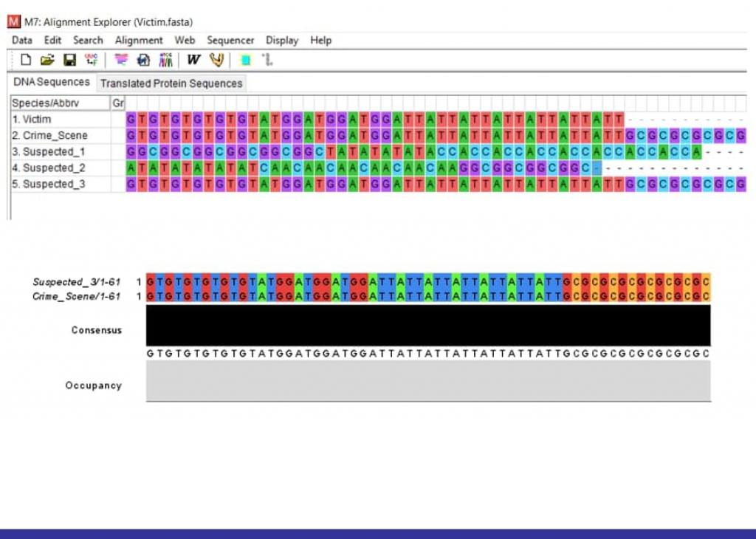Screen dimensions: 756x539
Task: Click the globe search toolbar icon
Action: click(144, 60)
